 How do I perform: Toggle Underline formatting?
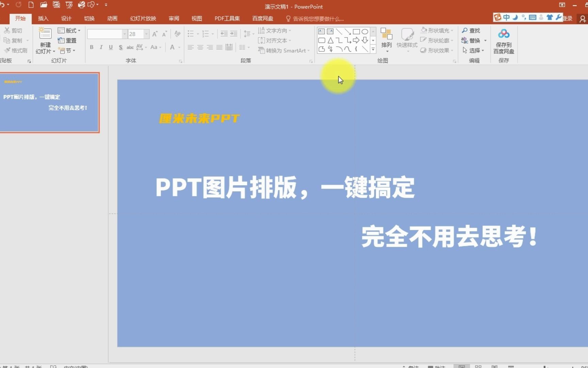pos(111,47)
